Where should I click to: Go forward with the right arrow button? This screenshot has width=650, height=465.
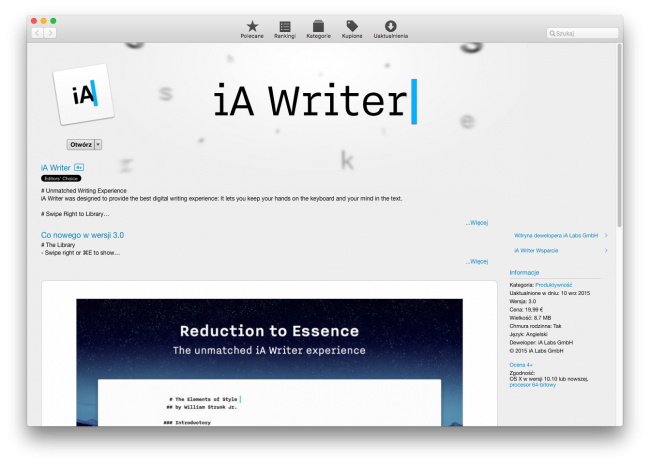(x=50, y=33)
